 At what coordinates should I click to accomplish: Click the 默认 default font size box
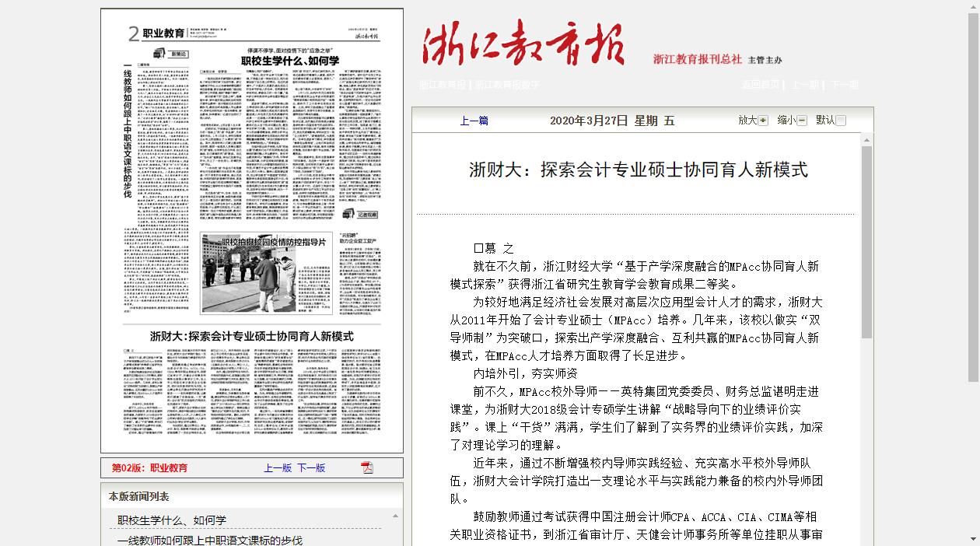click(x=841, y=121)
